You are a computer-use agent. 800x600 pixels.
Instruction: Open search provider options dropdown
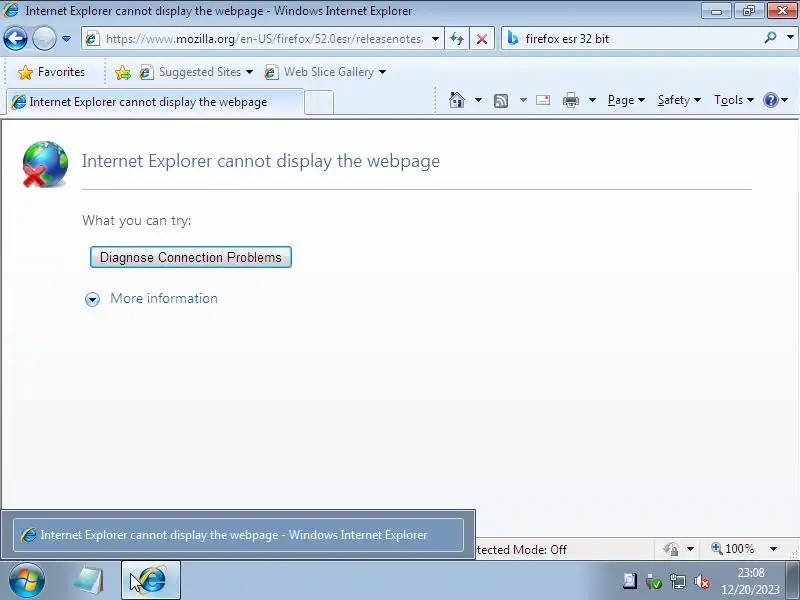(x=790, y=38)
